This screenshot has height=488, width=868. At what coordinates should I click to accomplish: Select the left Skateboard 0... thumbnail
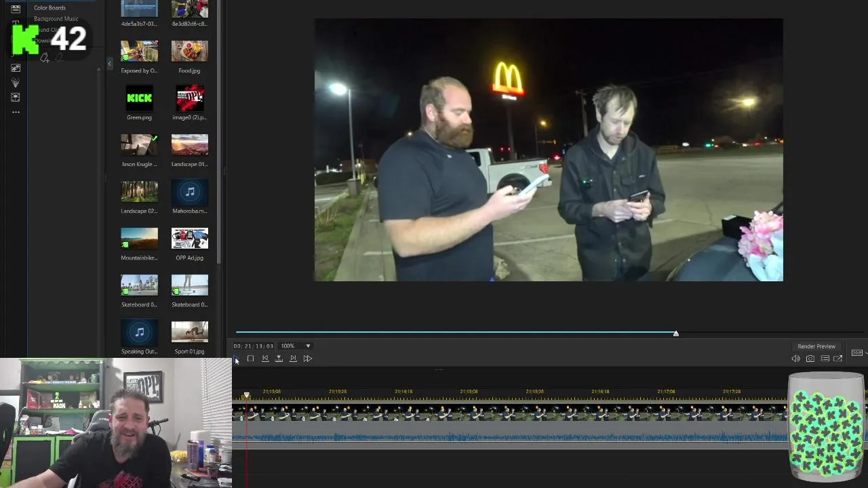tap(139, 285)
